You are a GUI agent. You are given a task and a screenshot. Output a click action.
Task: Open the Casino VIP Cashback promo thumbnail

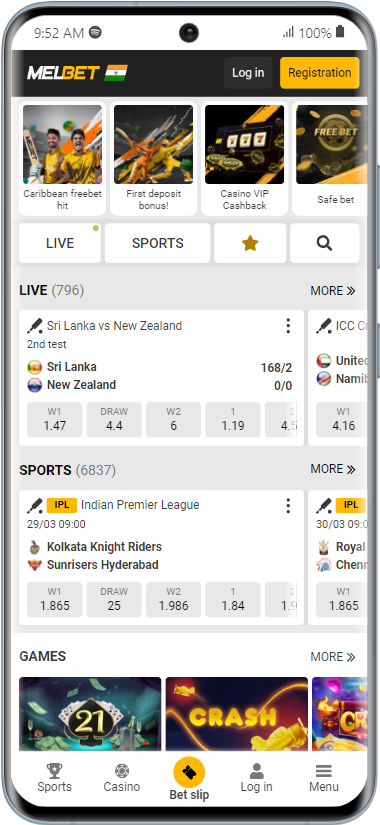244,158
